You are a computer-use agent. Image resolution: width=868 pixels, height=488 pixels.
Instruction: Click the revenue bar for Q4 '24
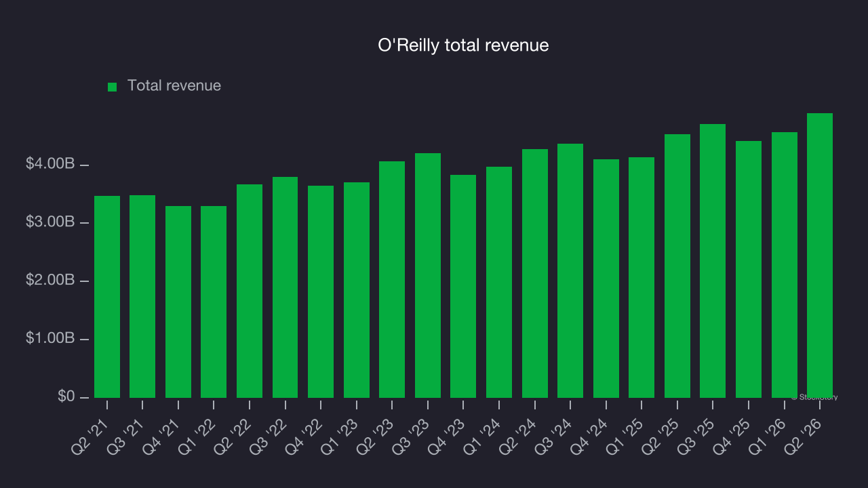pyautogui.click(x=606, y=279)
